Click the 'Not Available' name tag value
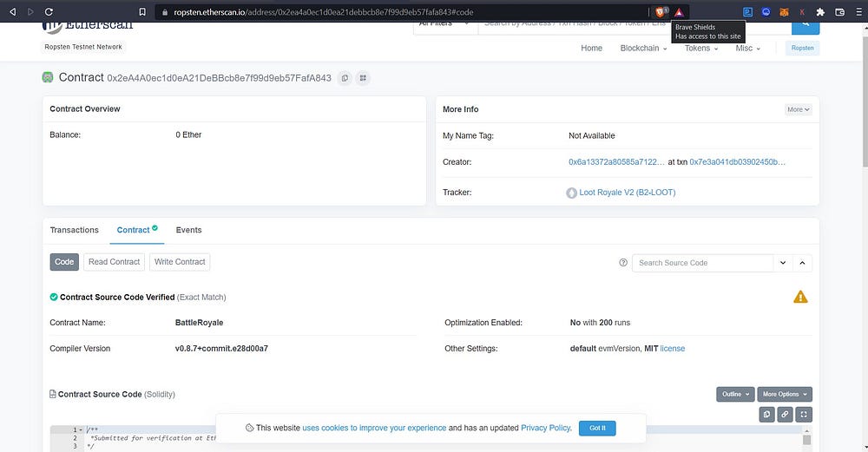 tap(592, 135)
